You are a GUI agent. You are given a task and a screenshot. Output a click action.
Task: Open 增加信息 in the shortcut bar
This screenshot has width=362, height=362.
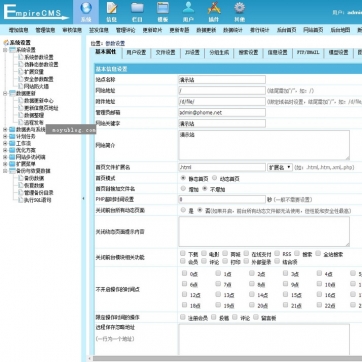[x=18, y=30]
